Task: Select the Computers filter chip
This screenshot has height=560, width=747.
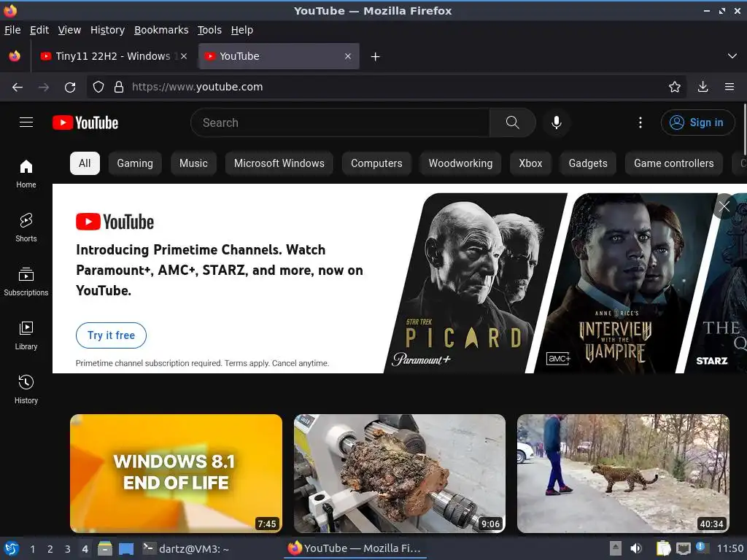Action: point(376,163)
